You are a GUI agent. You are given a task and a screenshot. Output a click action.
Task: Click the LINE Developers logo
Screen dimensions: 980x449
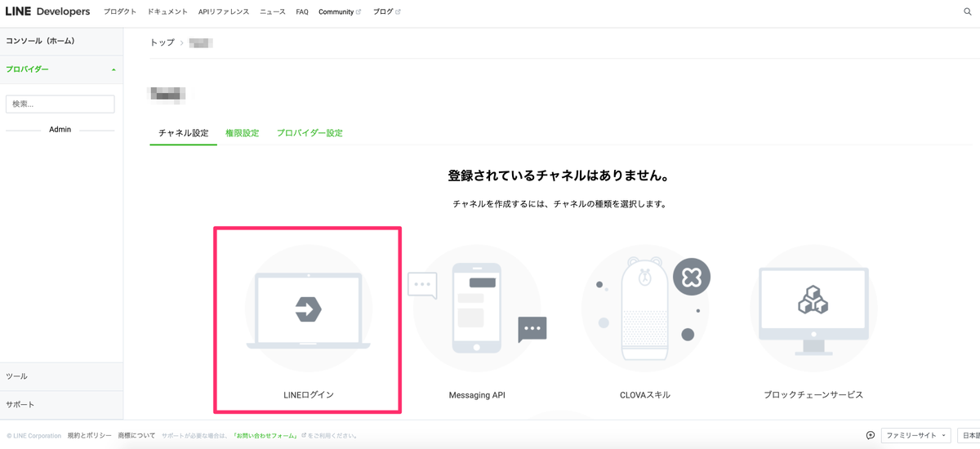pyautogui.click(x=47, y=11)
